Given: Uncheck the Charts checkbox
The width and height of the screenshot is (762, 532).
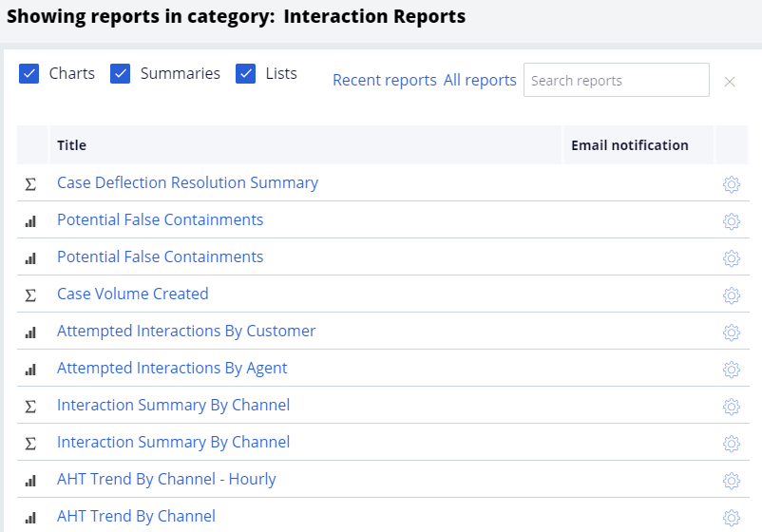Looking at the screenshot, I should point(29,74).
